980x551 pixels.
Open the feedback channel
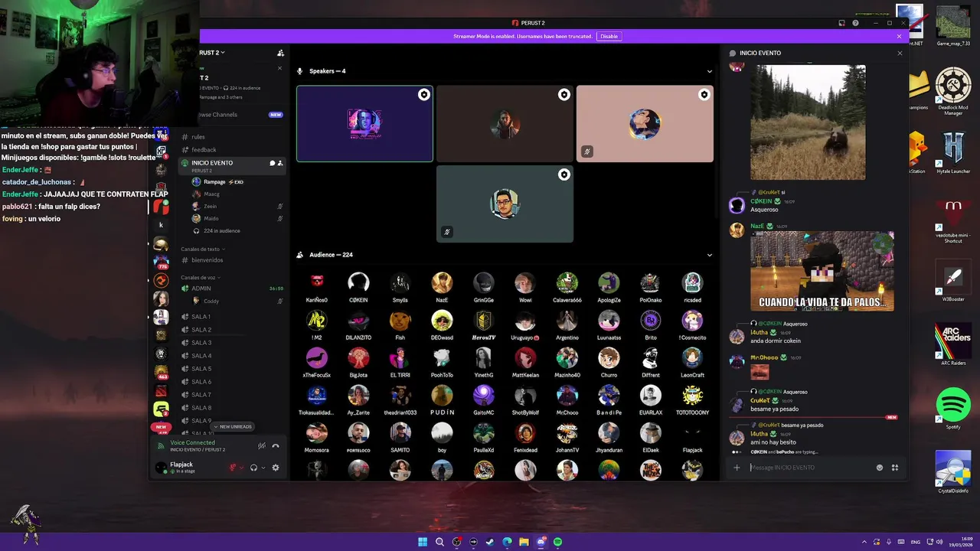pos(232,150)
